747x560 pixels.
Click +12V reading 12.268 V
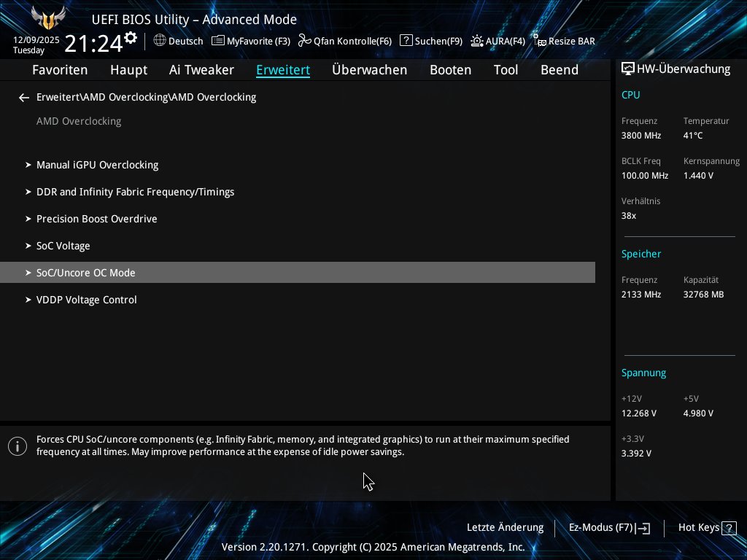pyautogui.click(x=638, y=413)
